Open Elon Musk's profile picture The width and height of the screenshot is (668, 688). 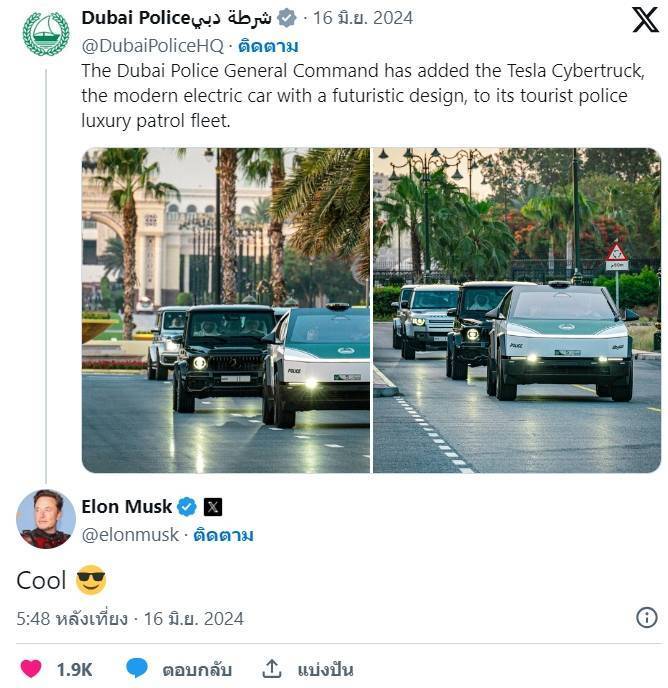[x=45, y=519]
